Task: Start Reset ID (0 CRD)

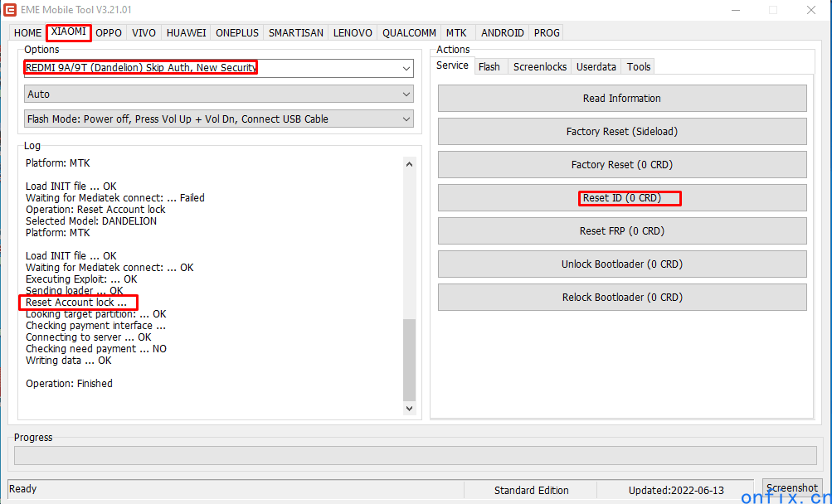Action: pos(622,198)
